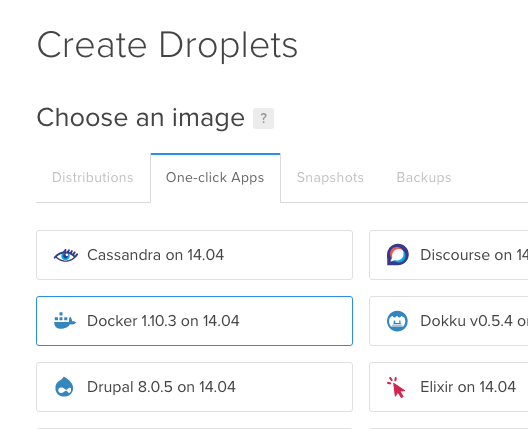The image size is (528, 429).
Task: Click the Create Droplets page heading
Action: pyautogui.click(x=167, y=45)
